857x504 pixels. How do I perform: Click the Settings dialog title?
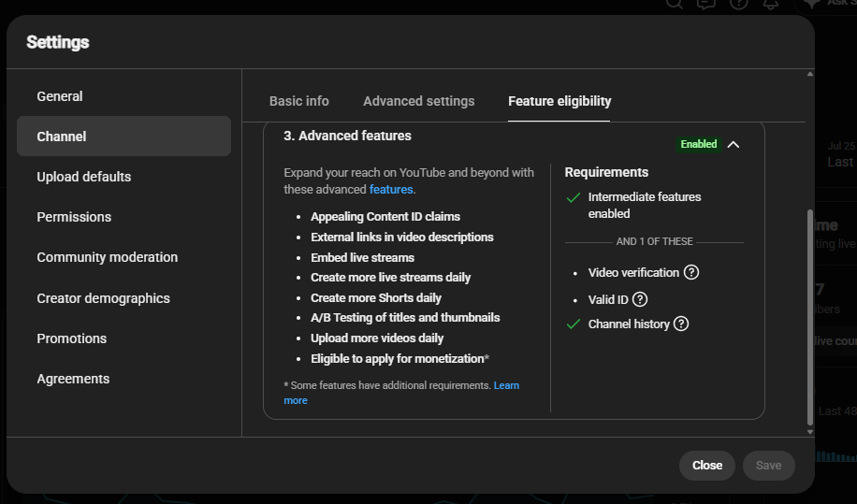click(57, 42)
